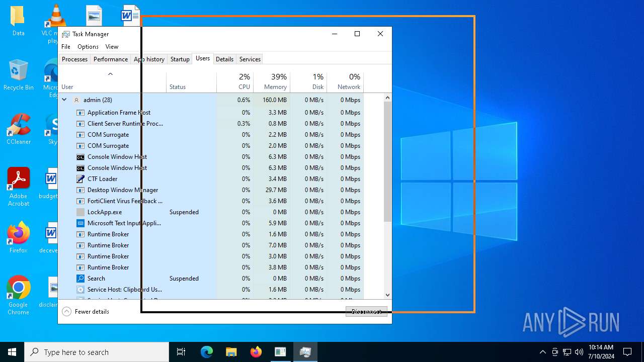Sort by the Status column header
644x362 pixels.
pyautogui.click(x=191, y=82)
